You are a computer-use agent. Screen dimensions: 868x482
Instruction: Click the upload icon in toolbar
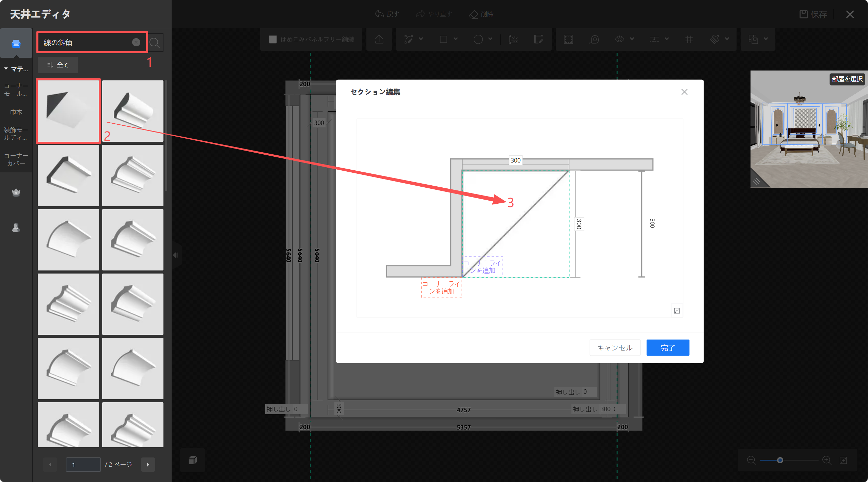(379, 40)
